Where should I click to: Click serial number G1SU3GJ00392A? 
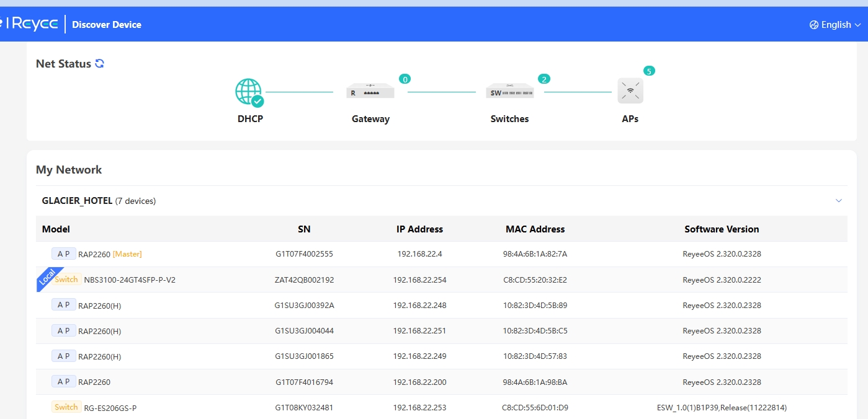304,305
